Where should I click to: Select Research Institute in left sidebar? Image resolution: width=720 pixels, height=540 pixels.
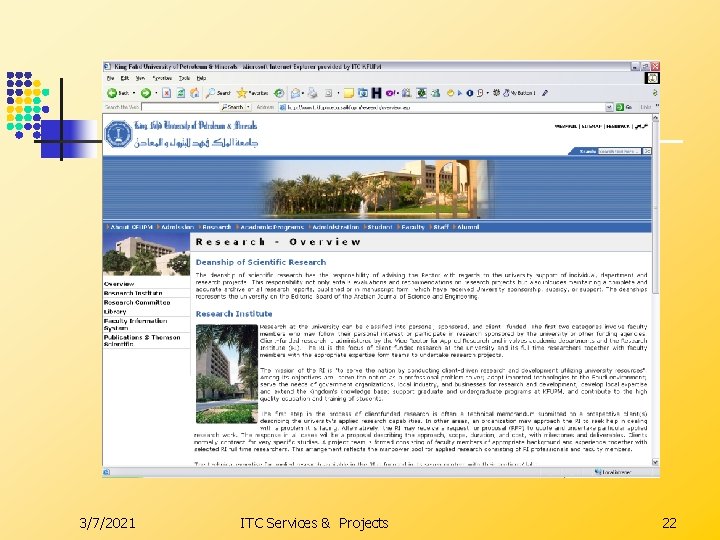[133, 293]
